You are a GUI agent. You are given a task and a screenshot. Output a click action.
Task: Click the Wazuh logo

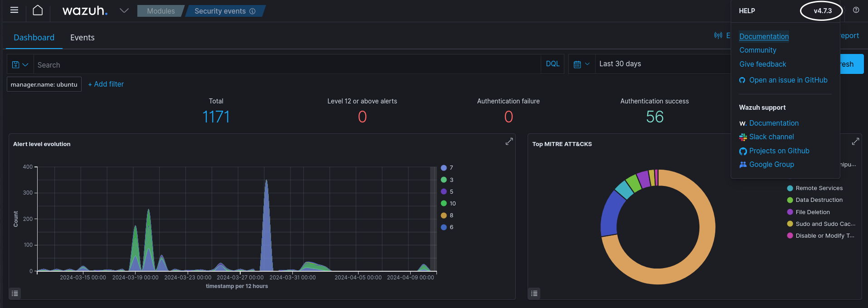(85, 11)
